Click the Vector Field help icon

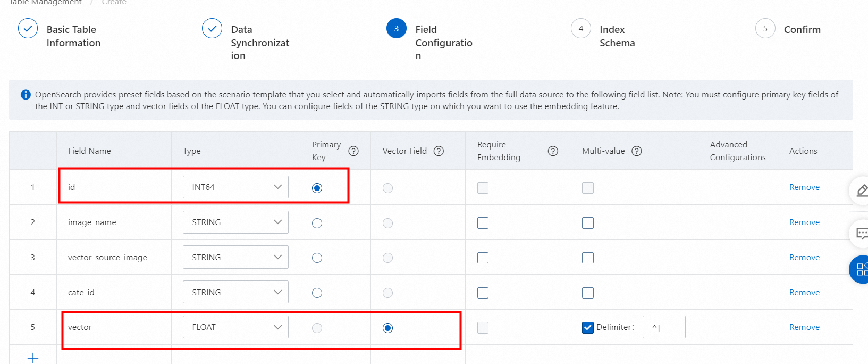(439, 151)
